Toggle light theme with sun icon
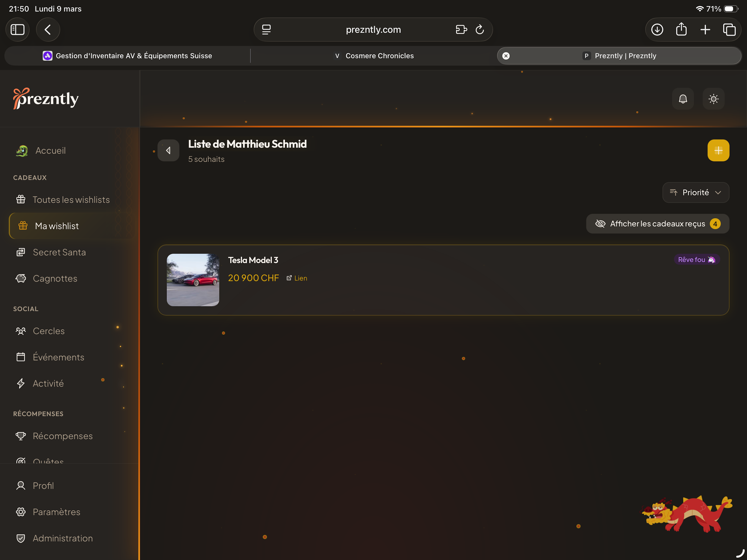747x560 pixels. click(714, 99)
